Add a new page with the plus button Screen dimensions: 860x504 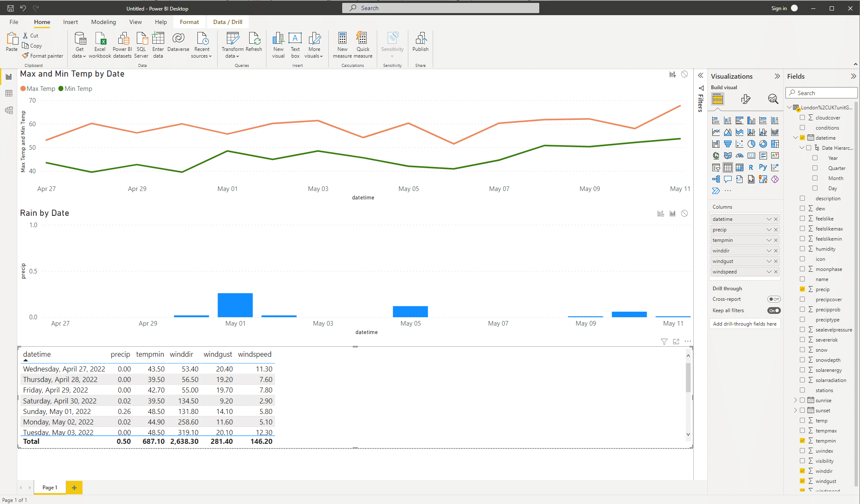[x=74, y=487]
